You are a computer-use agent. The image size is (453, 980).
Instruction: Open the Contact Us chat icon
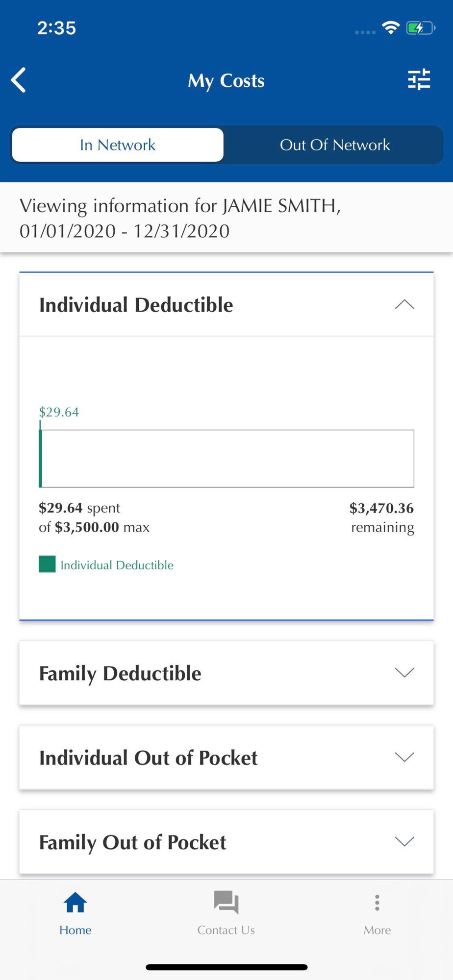[226, 902]
